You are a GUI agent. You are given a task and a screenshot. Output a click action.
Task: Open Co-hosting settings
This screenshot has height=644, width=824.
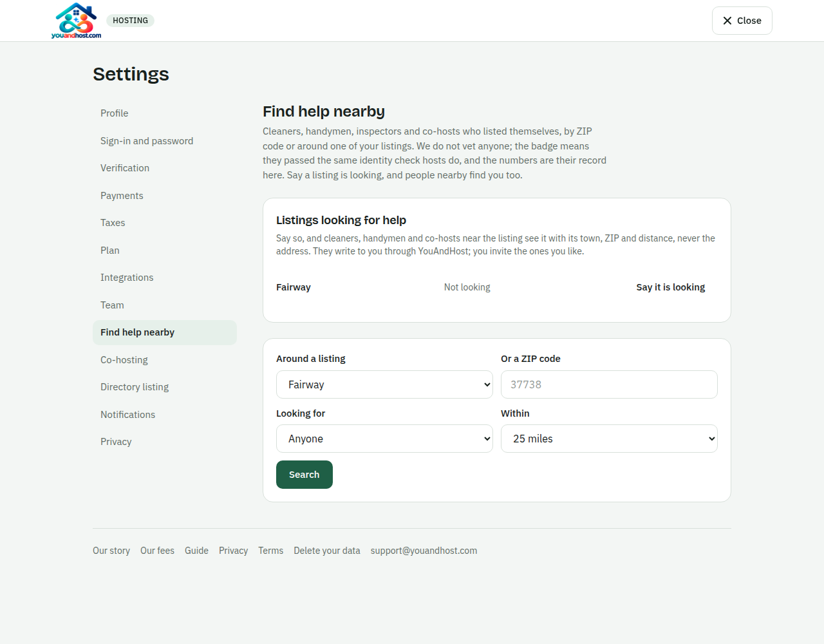click(x=165, y=360)
